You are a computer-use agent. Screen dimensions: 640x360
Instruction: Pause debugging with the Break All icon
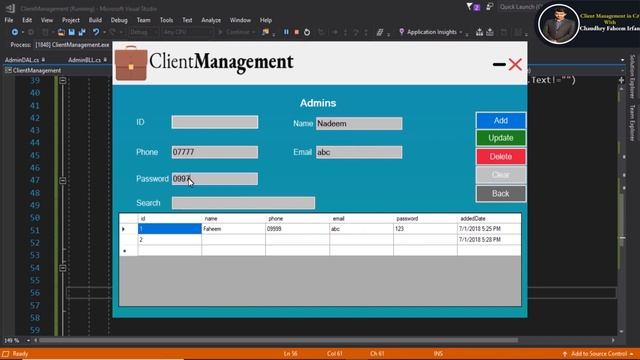point(286,32)
